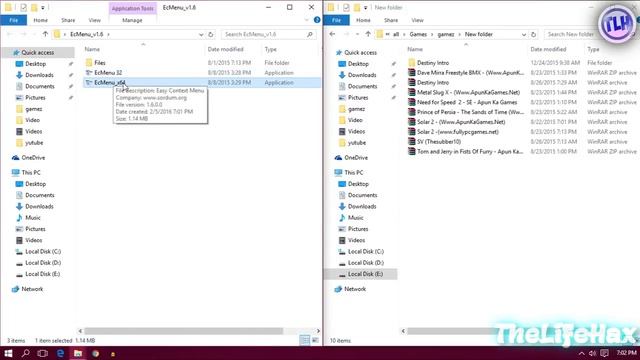The image size is (640, 360).
Task: Click the Up arrow in New folder window
Action: point(368,34)
